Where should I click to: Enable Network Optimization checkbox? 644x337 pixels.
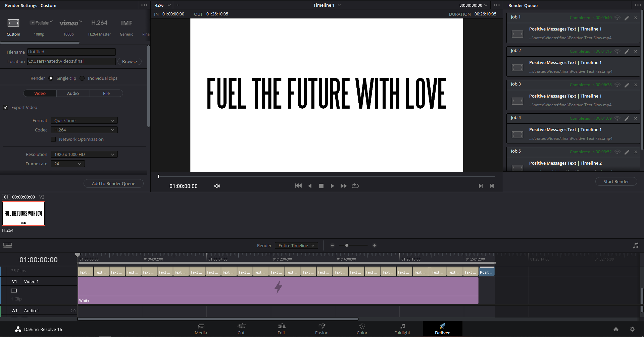tap(53, 139)
